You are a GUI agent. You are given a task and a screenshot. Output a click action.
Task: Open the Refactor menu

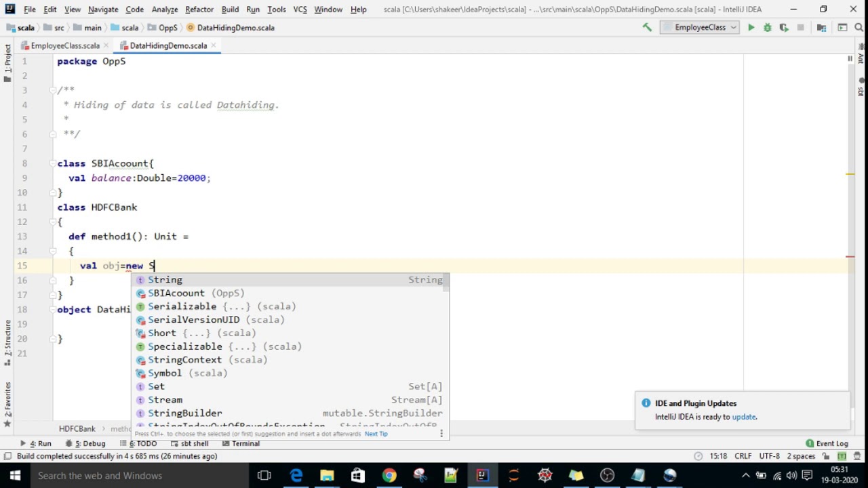(x=199, y=9)
